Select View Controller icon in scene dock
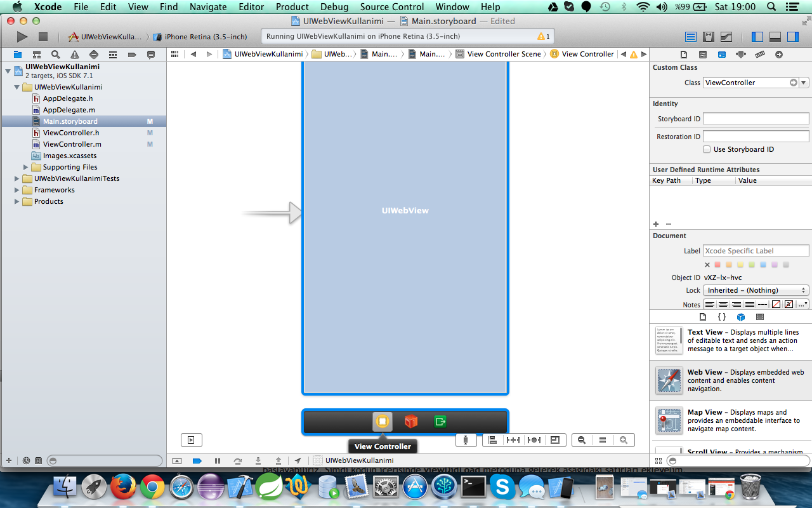Screen dimensions: 812x508 [x=383, y=422]
